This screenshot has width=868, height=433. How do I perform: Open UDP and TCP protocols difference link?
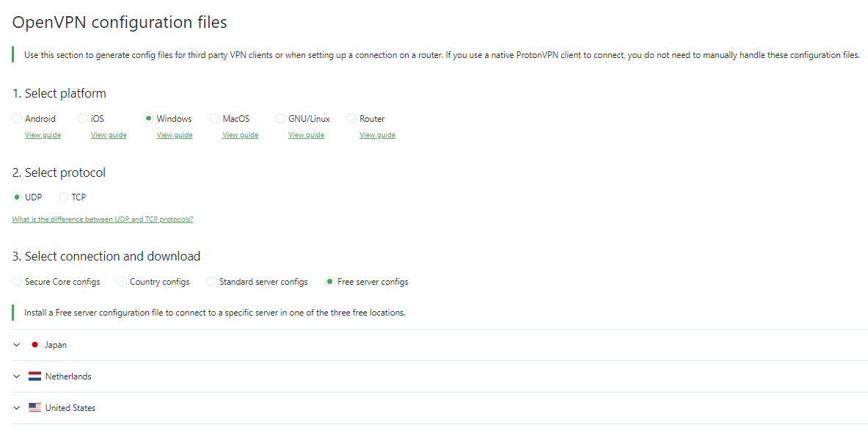(x=103, y=219)
